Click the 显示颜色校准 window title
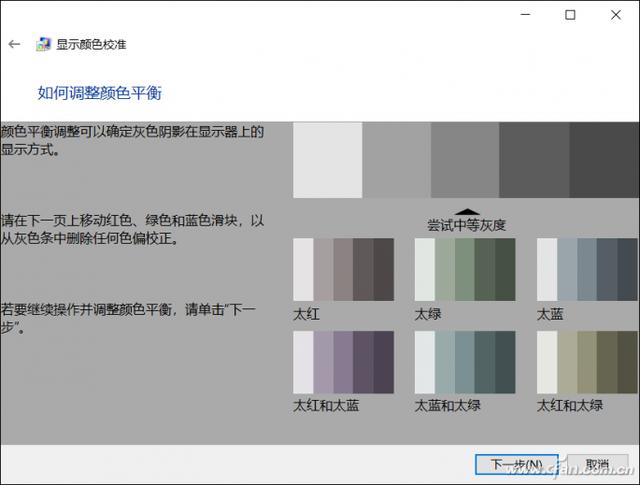Screen dimensions: 640x485 (91, 44)
